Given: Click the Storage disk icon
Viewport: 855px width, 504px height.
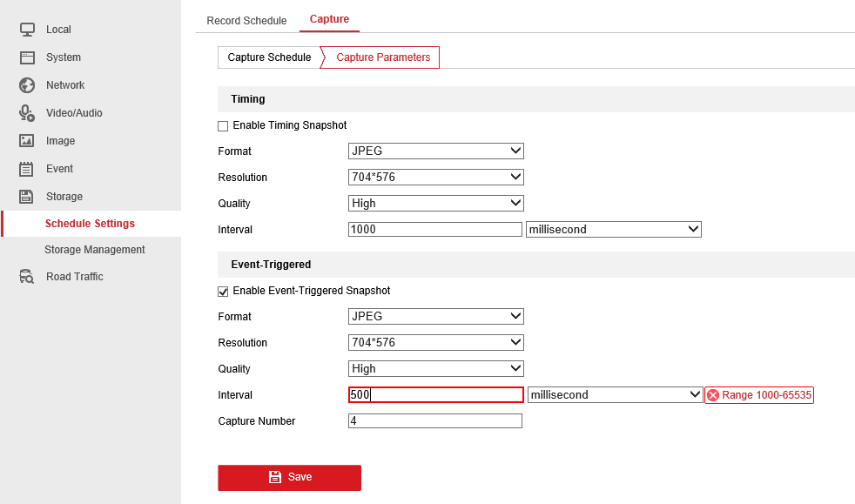Looking at the screenshot, I should tap(27, 197).
